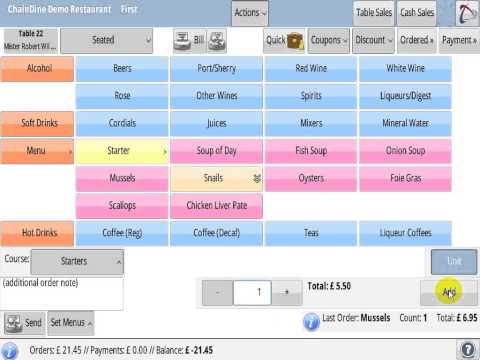Go to the Payment screen

pyautogui.click(x=459, y=41)
